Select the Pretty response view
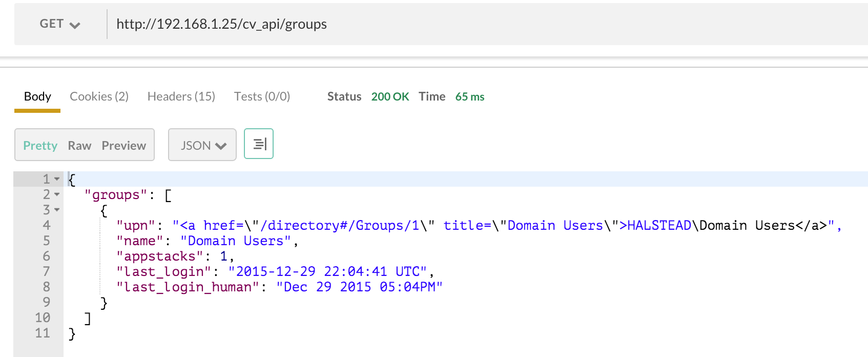Screen dimensions: 868x357 [40, 146]
